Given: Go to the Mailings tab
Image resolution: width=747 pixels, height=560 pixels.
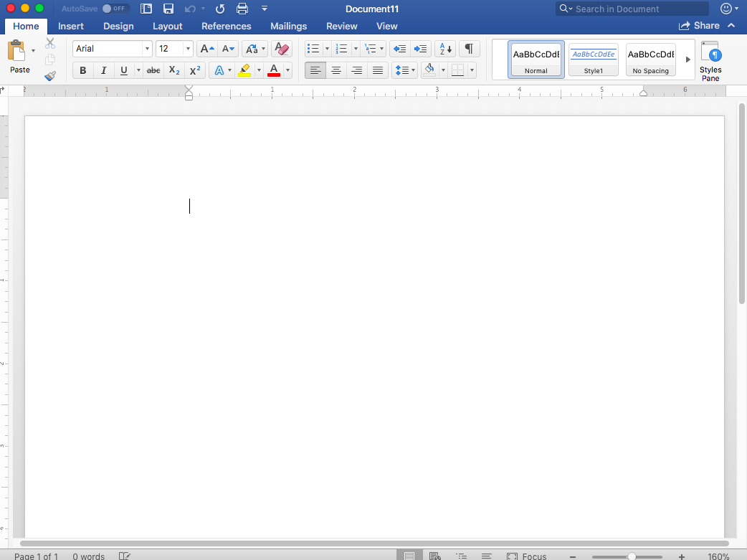Looking at the screenshot, I should [289, 27].
